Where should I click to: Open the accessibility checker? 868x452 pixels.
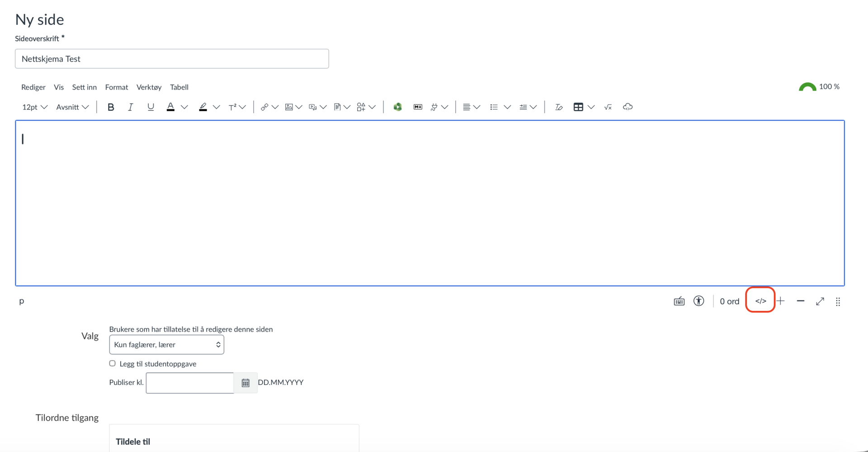click(699, 301)
